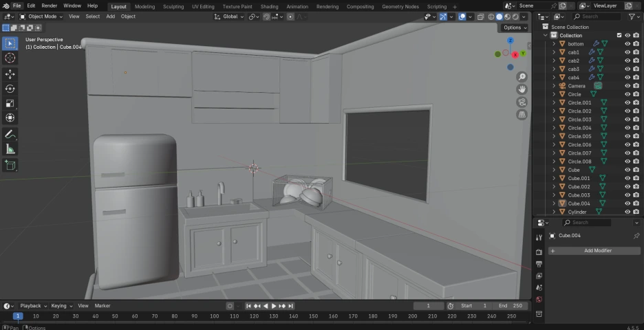Open the Tool properties tab
The height and width of the screenshot is (330, 644).
(539, 238)
